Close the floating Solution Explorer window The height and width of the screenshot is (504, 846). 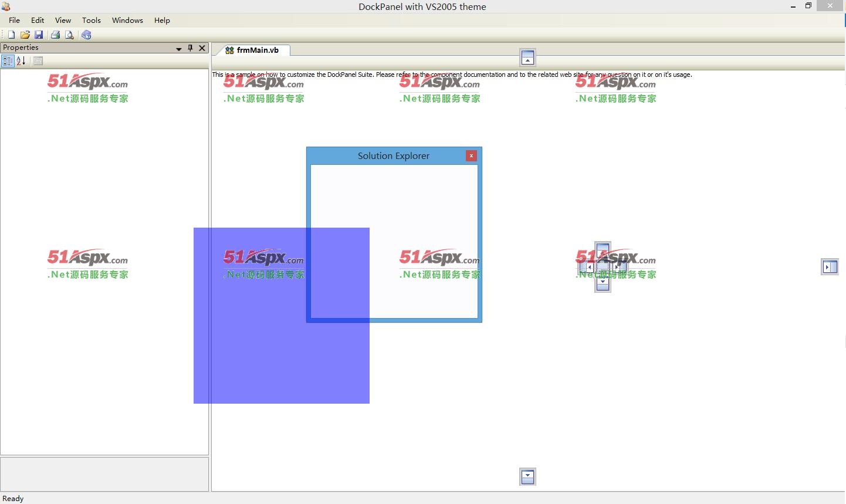pos(471,155)
